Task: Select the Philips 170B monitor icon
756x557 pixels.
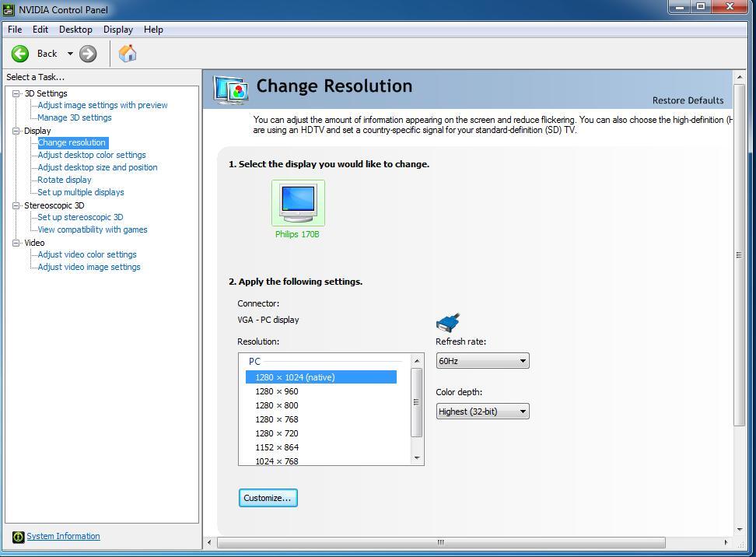Action: (x=298, y=203)
